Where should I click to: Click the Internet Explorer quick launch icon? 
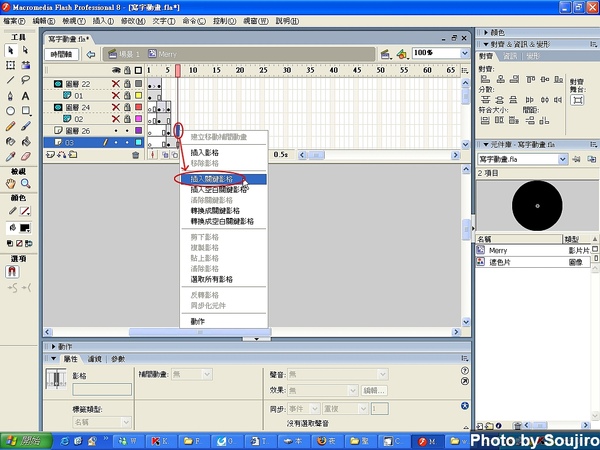65,442
